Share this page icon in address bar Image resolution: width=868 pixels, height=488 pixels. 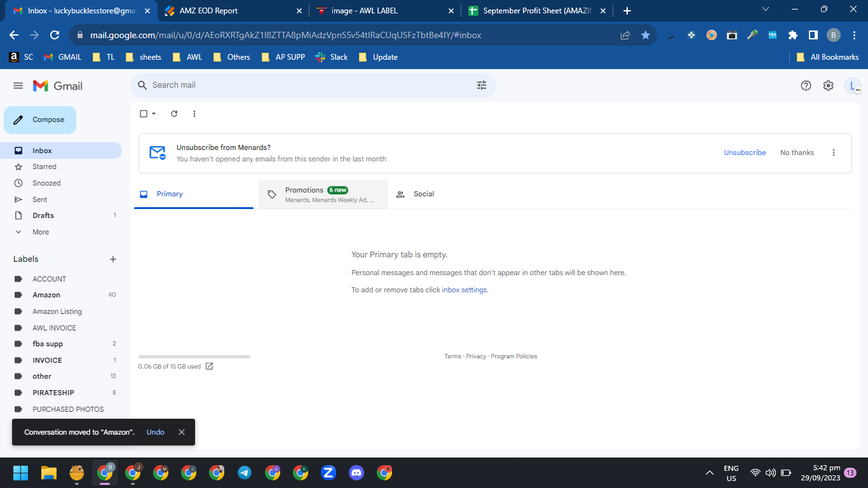coord(625,35)
